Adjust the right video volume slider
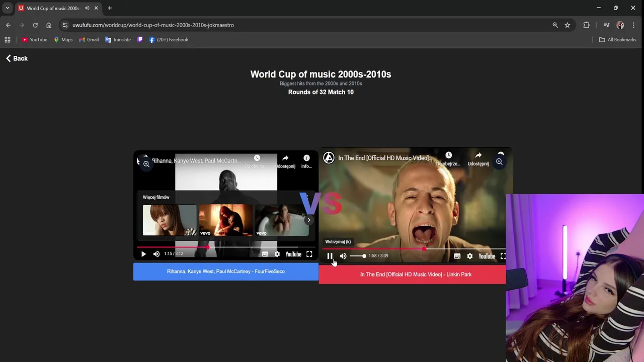The image size is (644, 362). (x=358, y=256)
